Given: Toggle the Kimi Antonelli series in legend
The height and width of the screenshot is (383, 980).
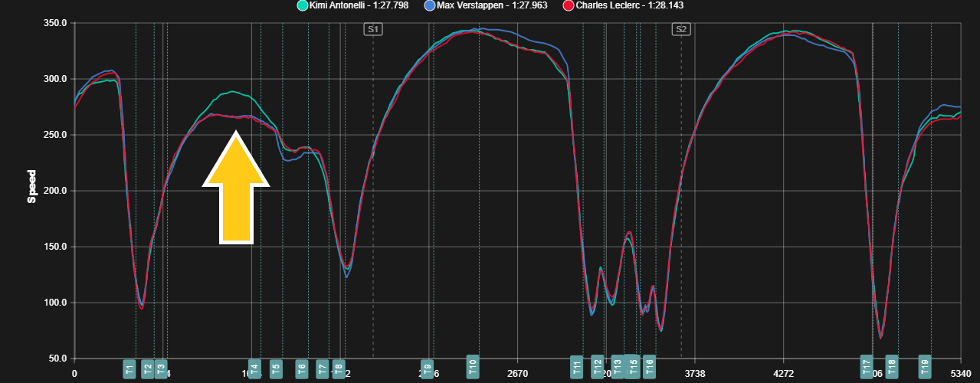Looking at the screenshot, I should pos(352,5).
